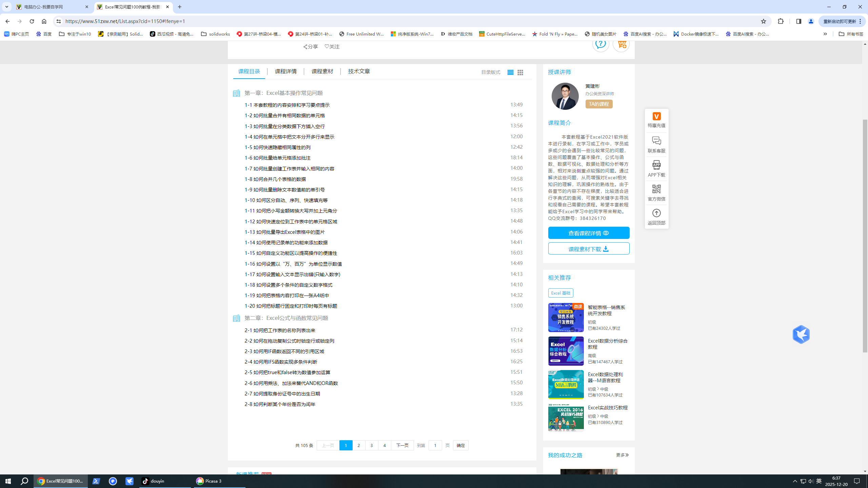
Task: Toggle the 关注 heart button
Action: coord(332,47)
